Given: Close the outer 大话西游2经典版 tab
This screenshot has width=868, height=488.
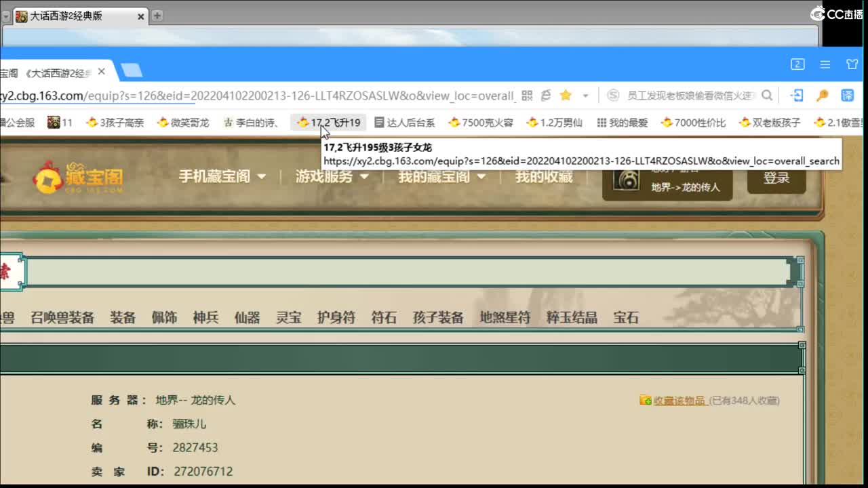Looking at the screenshot, I should [x=141, y=16].
